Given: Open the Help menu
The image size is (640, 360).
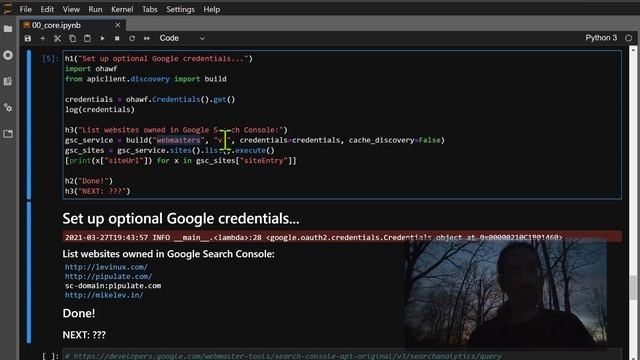Looking at the screenshot, I should 211,9.
